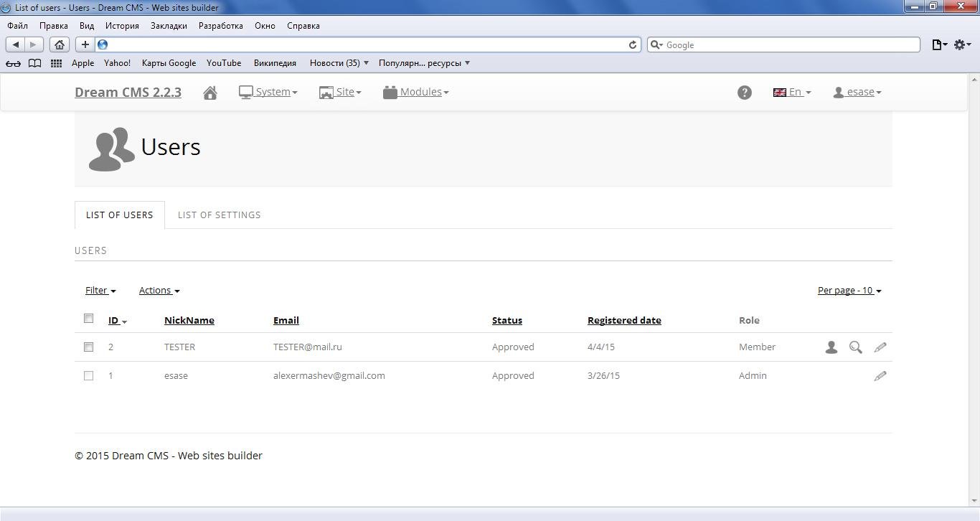This screenshot has width=980, height=521.
Task: Check the checkbox next to user esase
Action: coord(88,375)
